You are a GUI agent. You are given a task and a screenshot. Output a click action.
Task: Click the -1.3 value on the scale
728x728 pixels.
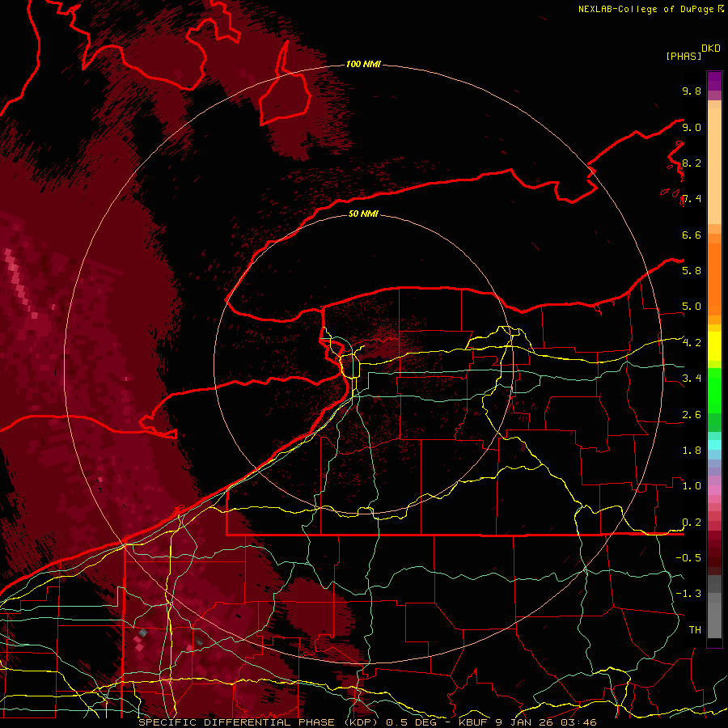click(688, 594)
